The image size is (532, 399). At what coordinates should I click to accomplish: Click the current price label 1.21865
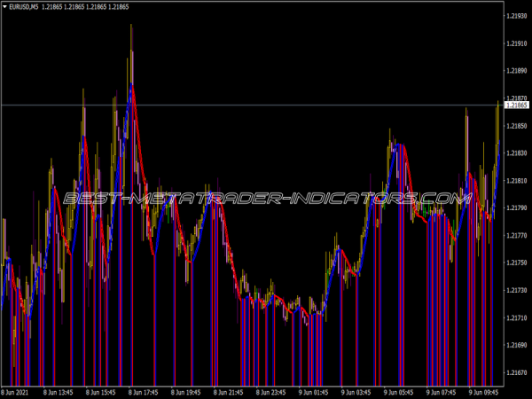(517, 106)
